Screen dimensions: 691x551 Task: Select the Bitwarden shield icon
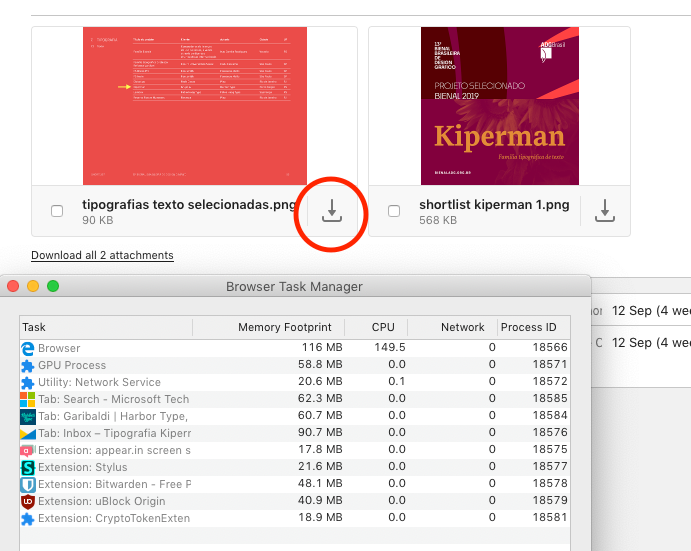coord(28,484)
